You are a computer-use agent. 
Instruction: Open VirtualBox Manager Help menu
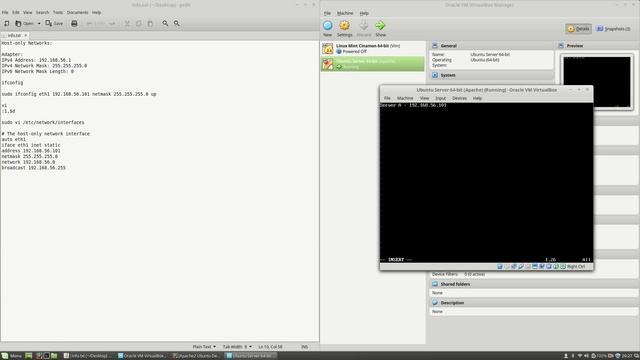[364, 13]
